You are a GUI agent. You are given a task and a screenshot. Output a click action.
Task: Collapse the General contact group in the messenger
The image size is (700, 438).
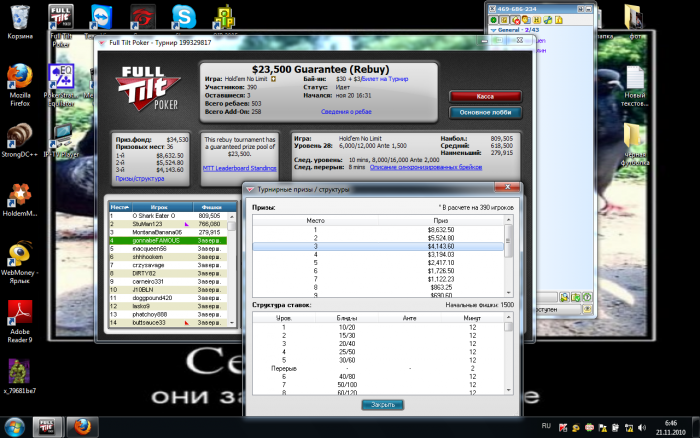point(493,30)
